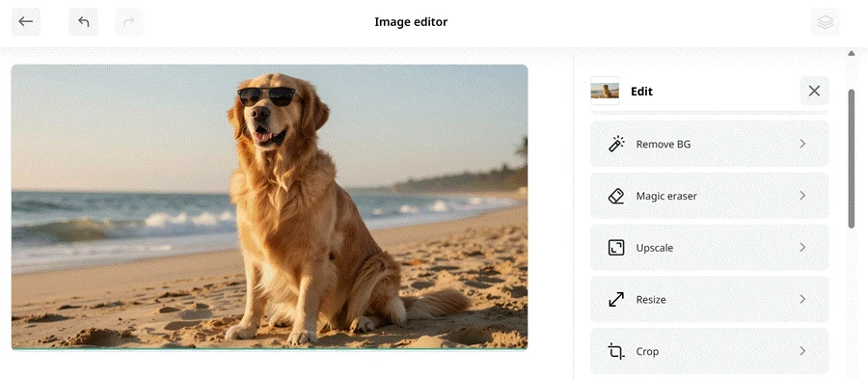Open the layers panel icon
This screenshot has height=379, width=868.
click(x=825, y=21)
